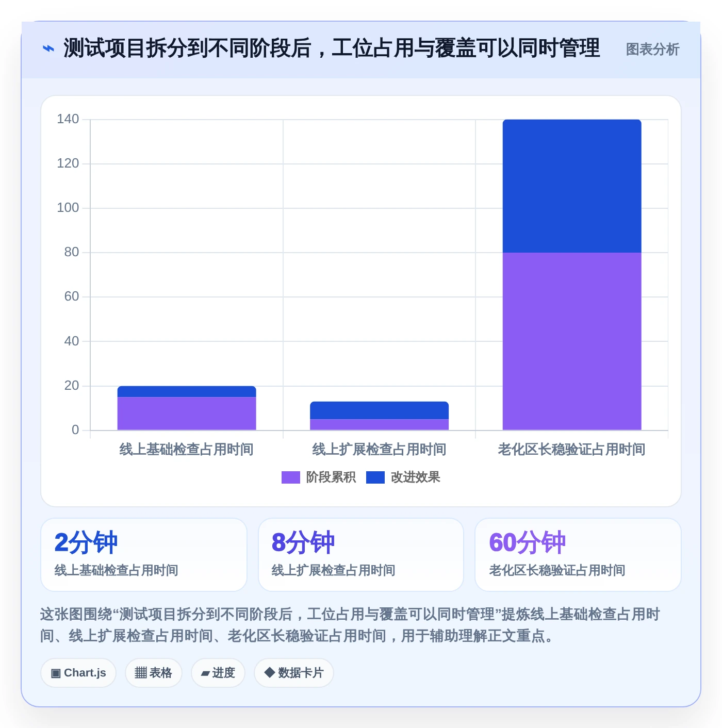Viewport: 722px width, 728px height.
Task: Click the 改进效果 legend label
Action: pos(416,477)
